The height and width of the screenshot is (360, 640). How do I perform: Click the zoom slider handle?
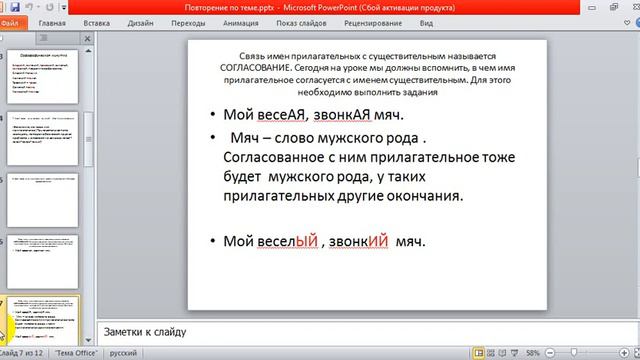(x=574, y=353)
